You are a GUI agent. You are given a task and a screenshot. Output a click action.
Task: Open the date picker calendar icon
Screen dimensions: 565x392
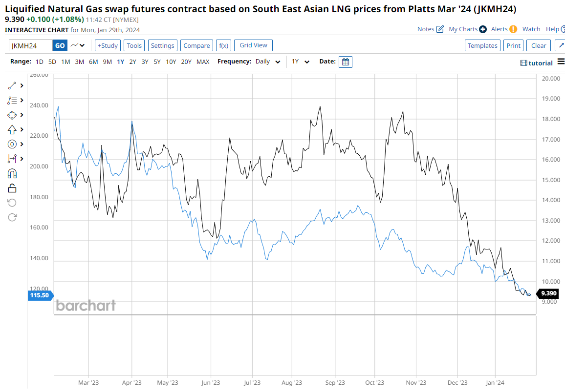[x=345, y=62]
